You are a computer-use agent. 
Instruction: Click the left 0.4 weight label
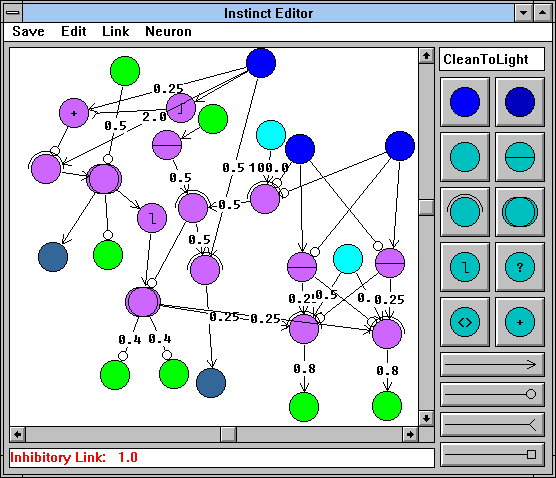coord(130,340)
